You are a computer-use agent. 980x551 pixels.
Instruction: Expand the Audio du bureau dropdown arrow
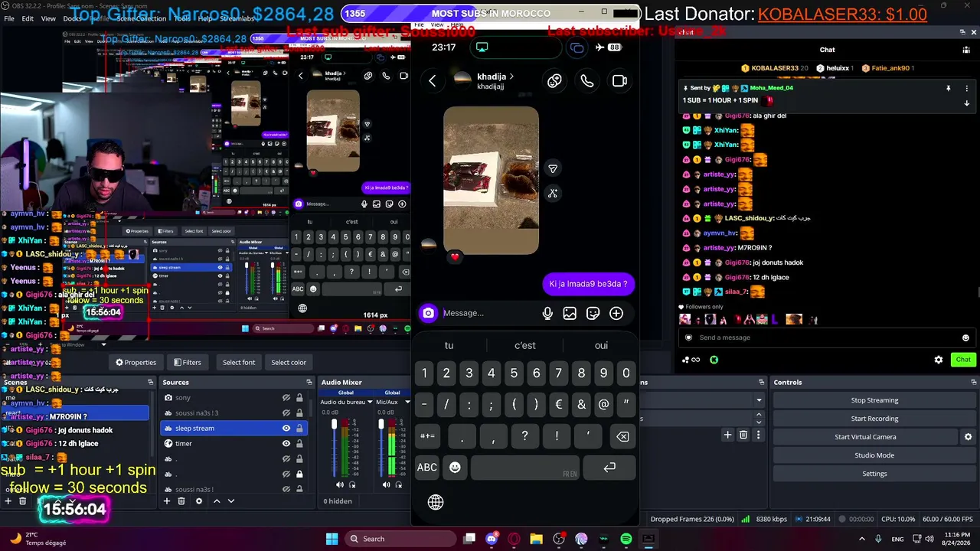[x=370, y=402]
